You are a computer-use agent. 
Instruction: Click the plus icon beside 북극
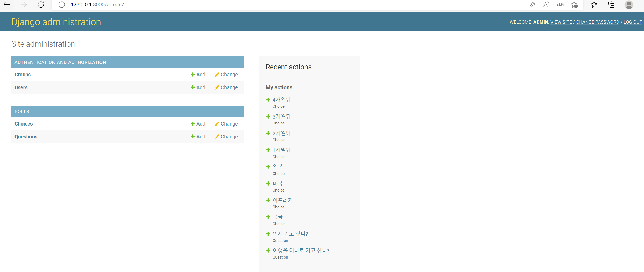pos(268,217)
